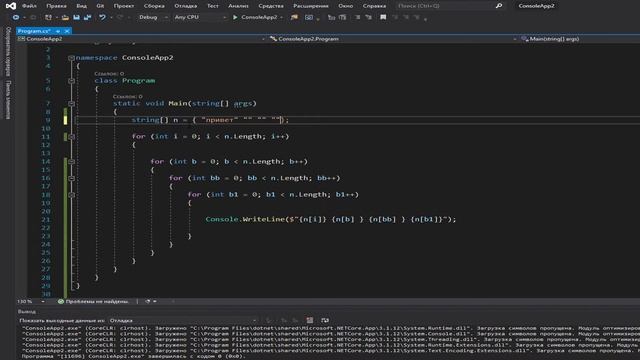Viewport: 640px width, 360px height.
Task: Collapse the for loop with variable i
Action: (x=71, y=137)
